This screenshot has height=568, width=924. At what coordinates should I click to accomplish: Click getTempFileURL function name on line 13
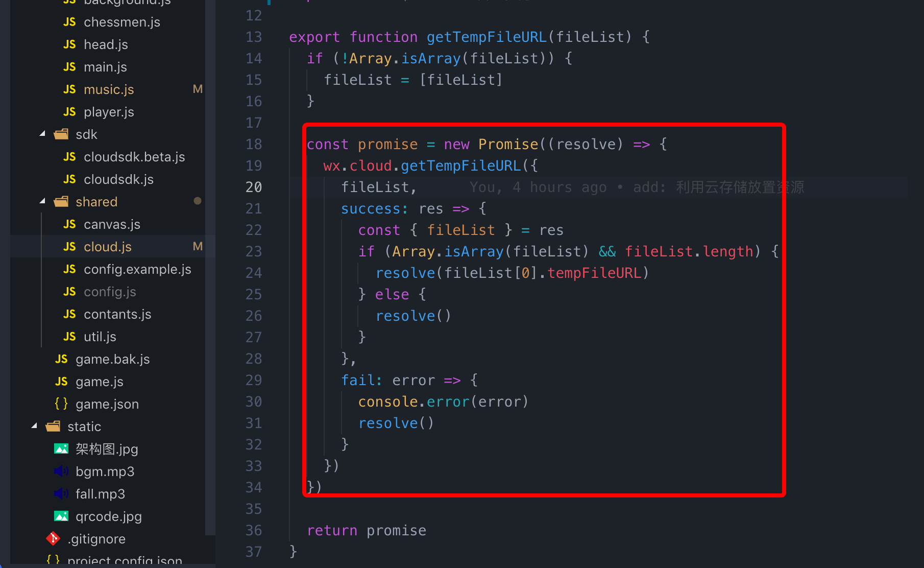tap(487, 37)
